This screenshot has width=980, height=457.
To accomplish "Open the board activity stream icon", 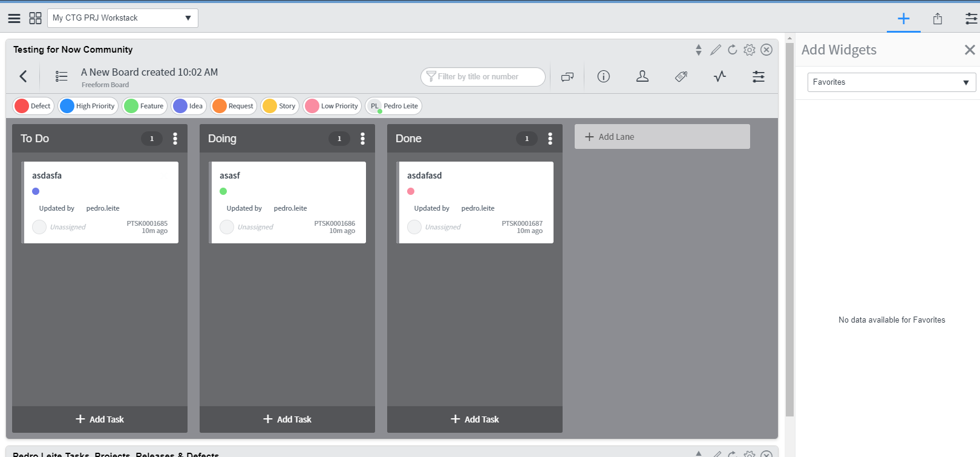I will point(720,76).
